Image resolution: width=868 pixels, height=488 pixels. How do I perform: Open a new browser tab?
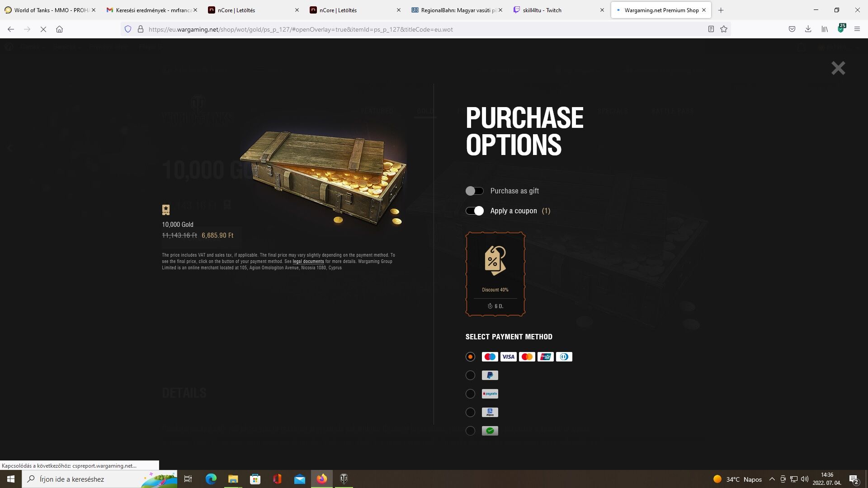(721, 10)
